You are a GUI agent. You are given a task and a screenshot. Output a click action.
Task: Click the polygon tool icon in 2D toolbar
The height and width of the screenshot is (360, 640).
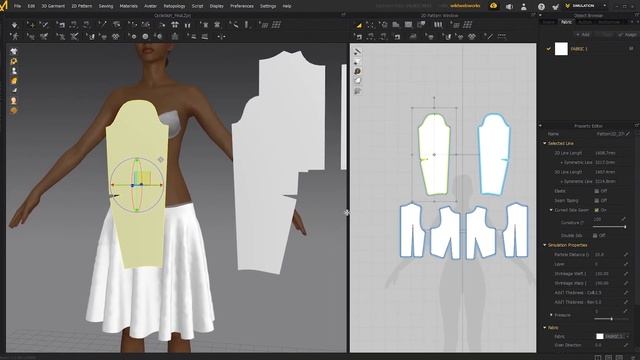[x=396, y=25]
